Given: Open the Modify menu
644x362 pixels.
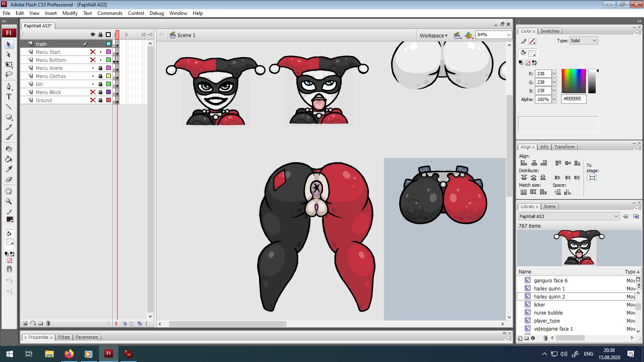Looking at the screenshot, I should coord(70,13).
